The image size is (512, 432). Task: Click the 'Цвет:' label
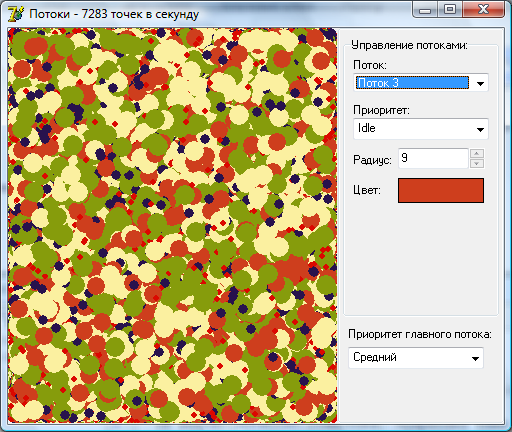pyautogui.click(x=367, y=190)
